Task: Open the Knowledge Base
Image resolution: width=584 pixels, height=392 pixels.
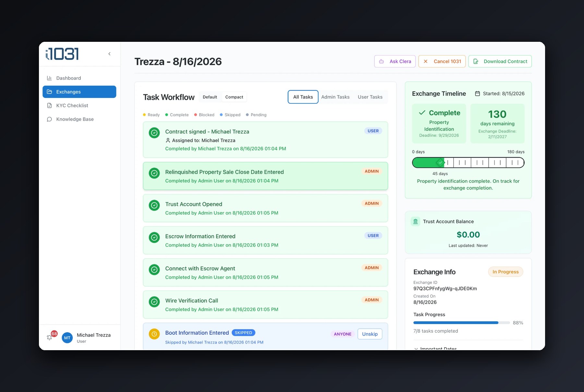Action: (79, 119)
